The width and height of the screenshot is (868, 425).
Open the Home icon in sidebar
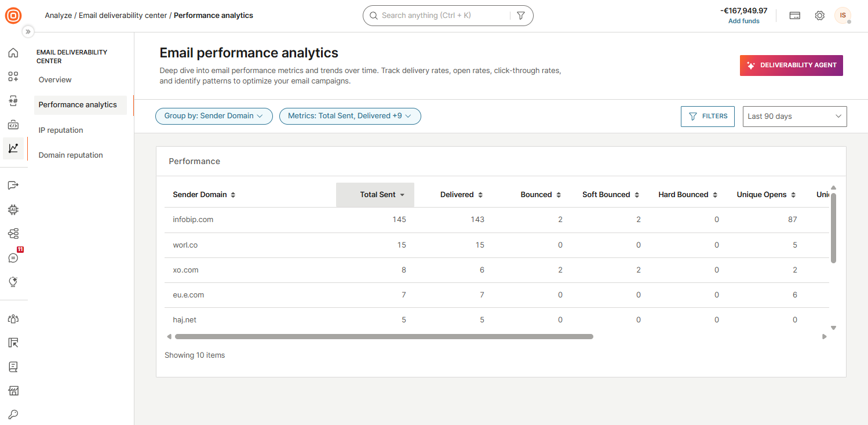coord(13,53)
